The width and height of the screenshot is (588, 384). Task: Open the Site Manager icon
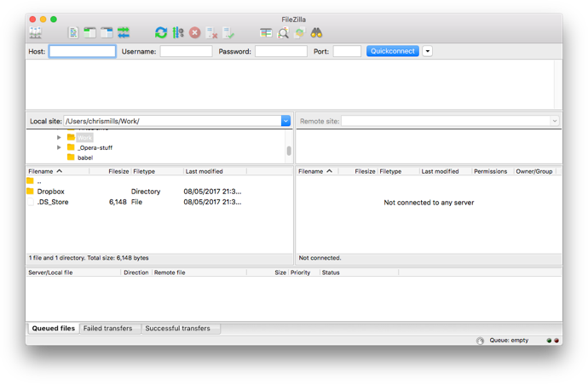36,33
